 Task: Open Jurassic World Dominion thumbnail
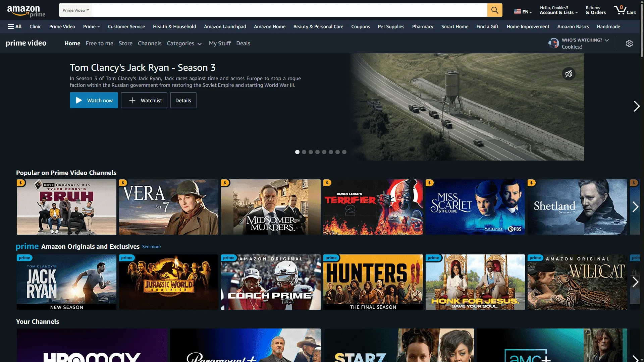coord(169,282)
